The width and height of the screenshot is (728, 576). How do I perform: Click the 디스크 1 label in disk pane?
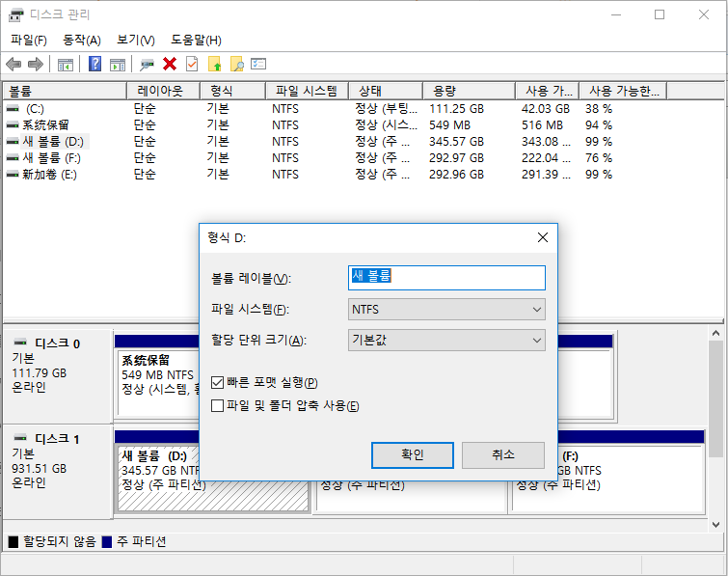(x=58, y=438)
